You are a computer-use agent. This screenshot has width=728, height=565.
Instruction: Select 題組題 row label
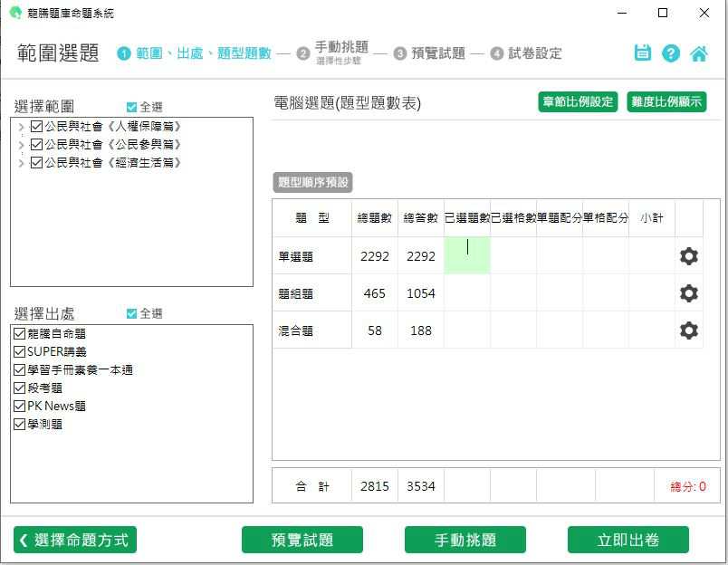tap(296, 293)
